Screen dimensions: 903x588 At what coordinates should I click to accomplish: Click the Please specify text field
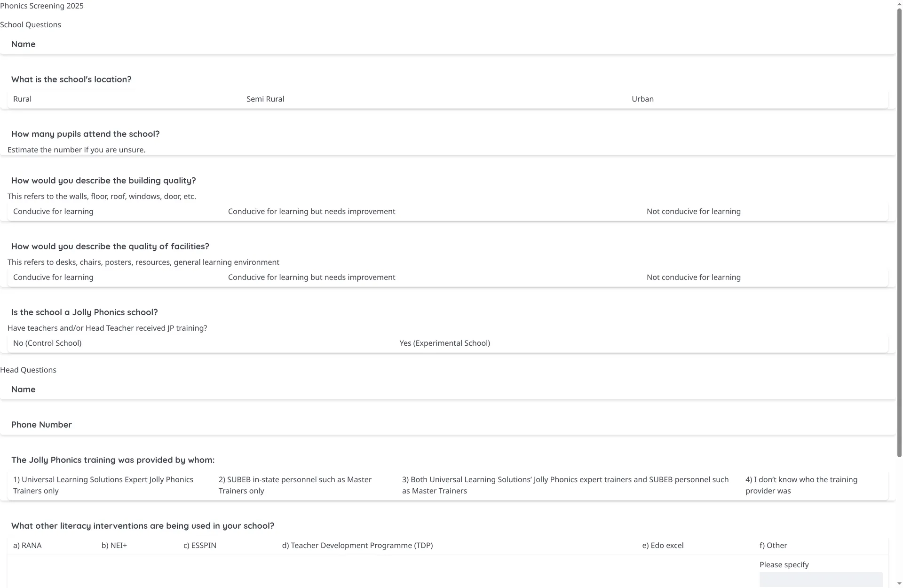pos(821,580)
